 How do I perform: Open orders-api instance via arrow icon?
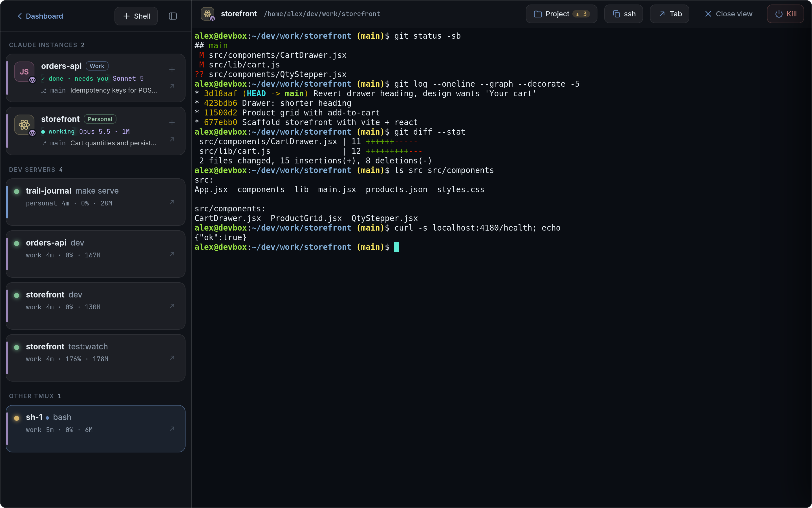click(x=172, y=86)
